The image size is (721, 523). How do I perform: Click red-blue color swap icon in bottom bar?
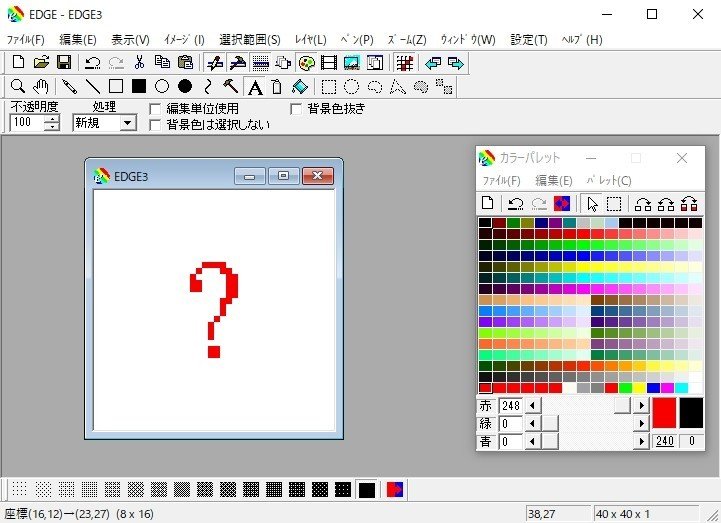click(x=395, y=490)
